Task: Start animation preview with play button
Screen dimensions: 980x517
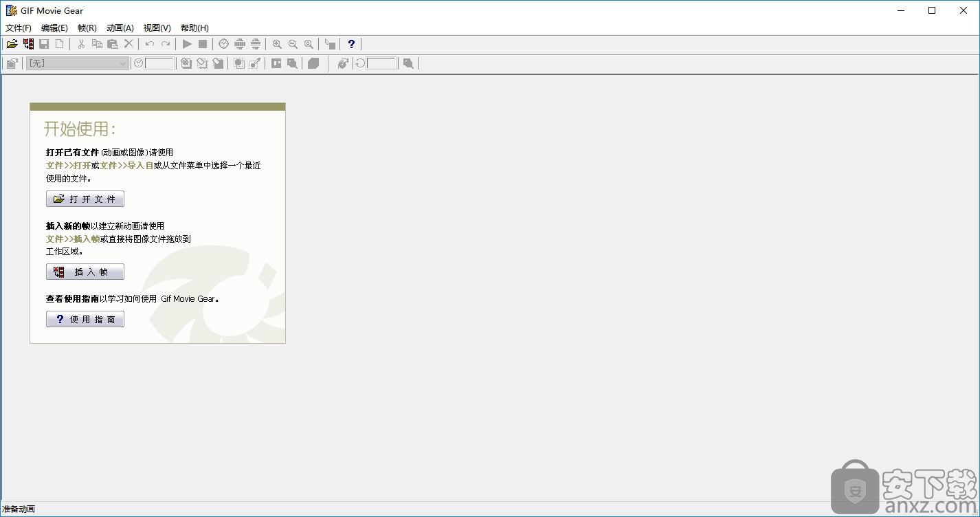Action: (x=187, y=44)
